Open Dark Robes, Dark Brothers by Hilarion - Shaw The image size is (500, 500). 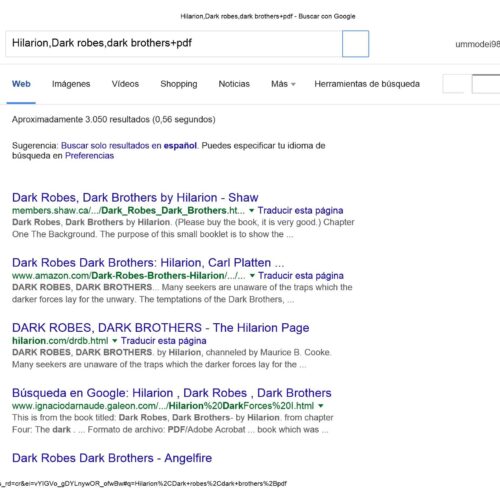pos(135,198)
